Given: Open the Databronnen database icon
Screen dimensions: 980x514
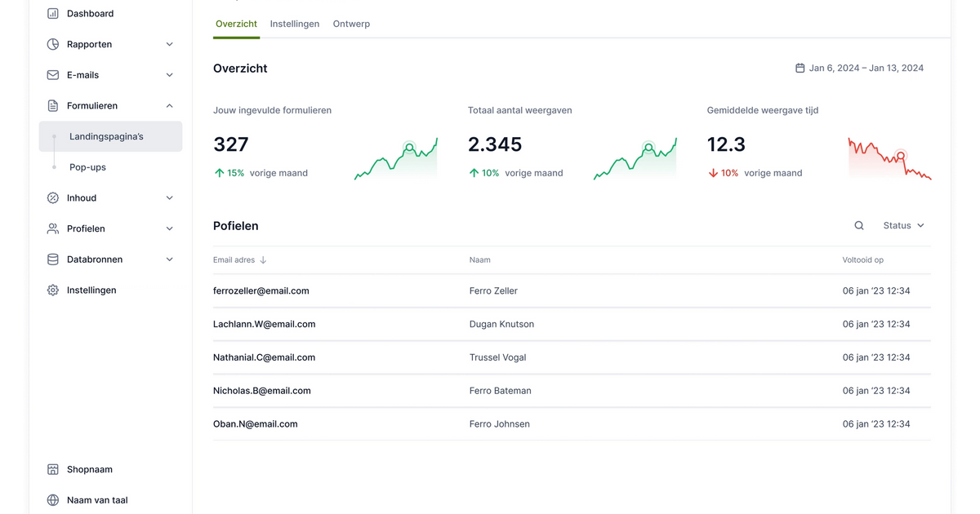Looking at the screenshot, I should coord(53,259).
